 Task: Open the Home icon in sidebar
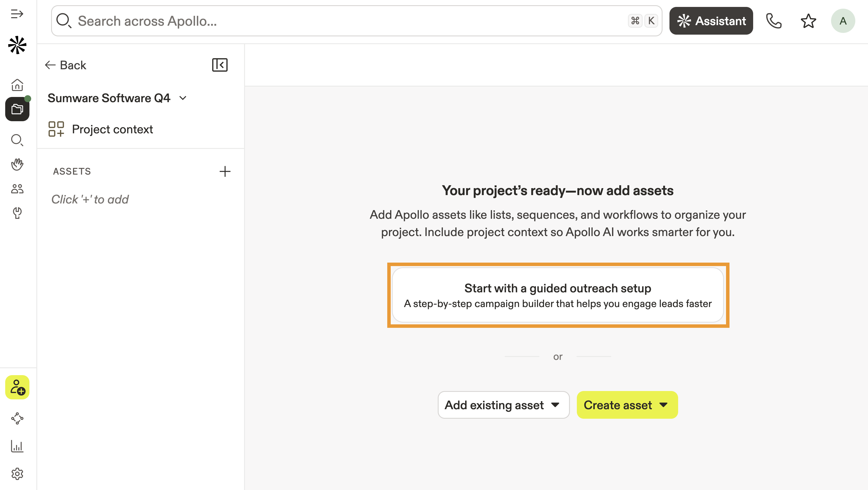[17, 85]
